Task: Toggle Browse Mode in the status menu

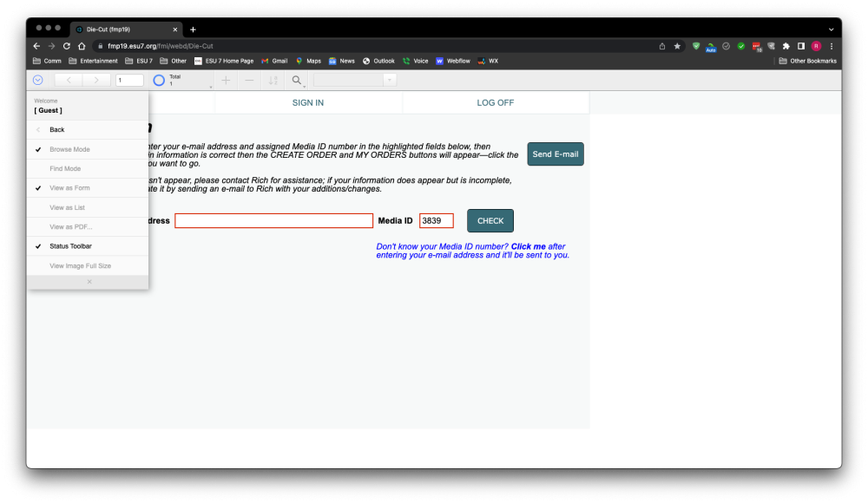Action: [69, 148]
